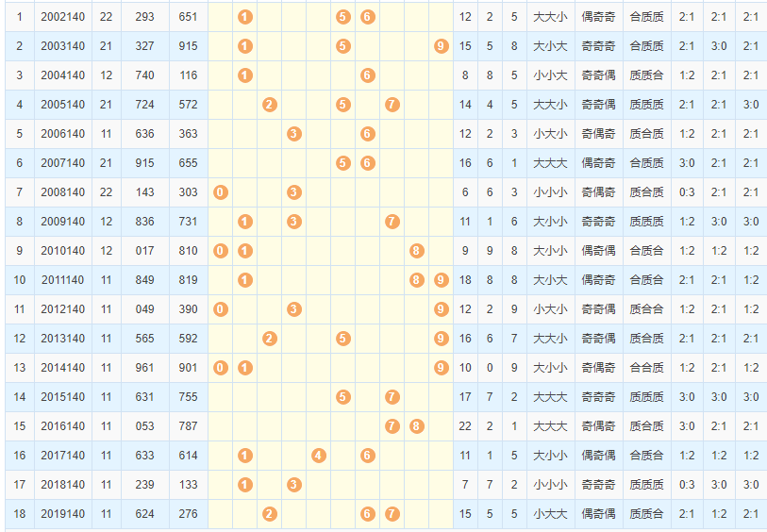Click orange ball 3 in row 5
The height and width of the screenshot is (532, 767).
click(294, 134)
